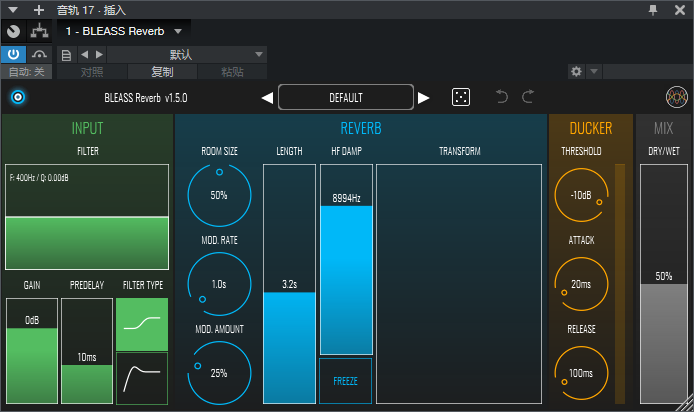Go to next host preset arrow
This screenshot has height=412, width=694.
(100, 54)
